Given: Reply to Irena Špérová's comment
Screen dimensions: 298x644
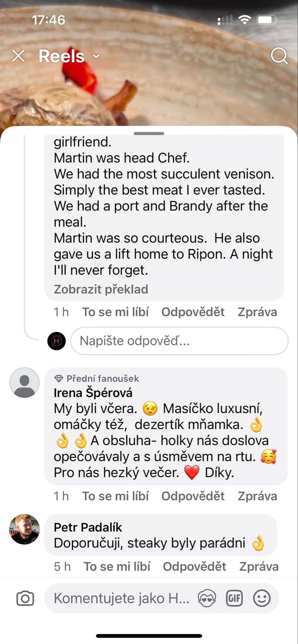Looking at the screenshot, I should (x=193, y=496).
